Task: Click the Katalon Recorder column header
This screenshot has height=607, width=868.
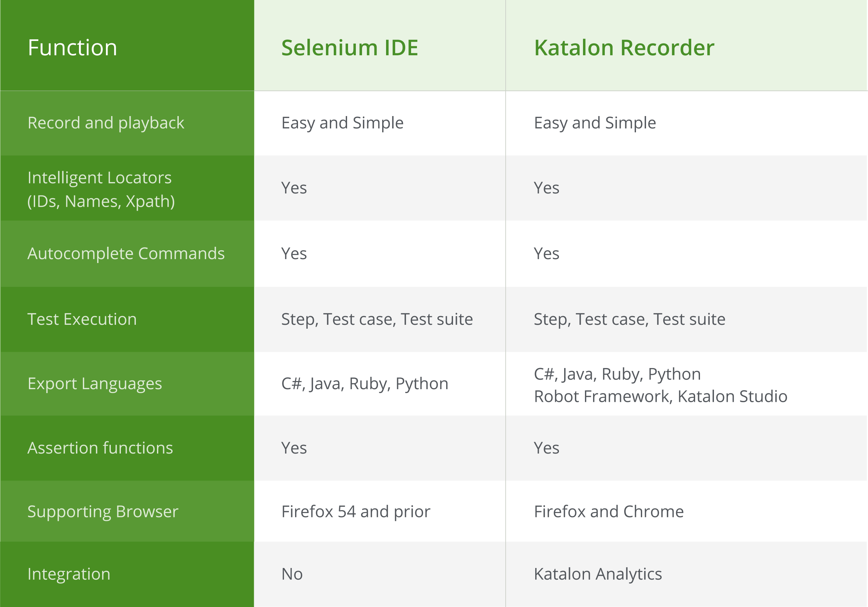Action: click(624, 48)
